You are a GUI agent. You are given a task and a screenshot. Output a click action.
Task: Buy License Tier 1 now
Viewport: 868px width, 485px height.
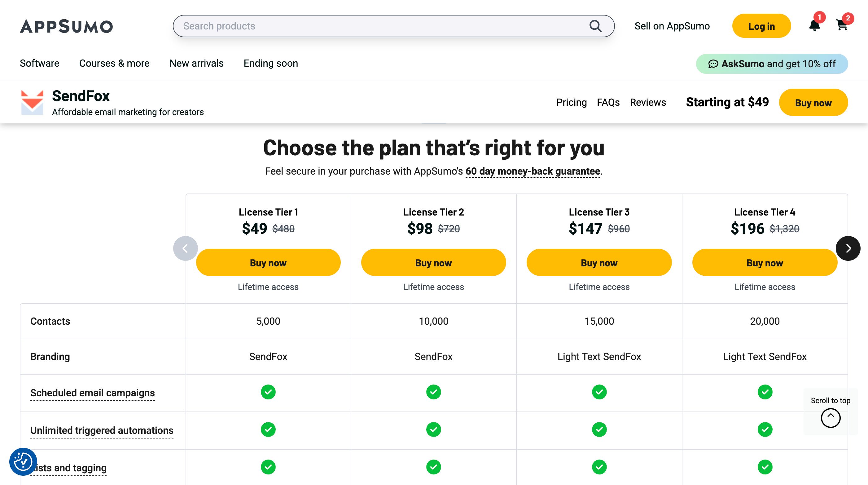click(268, 263)
